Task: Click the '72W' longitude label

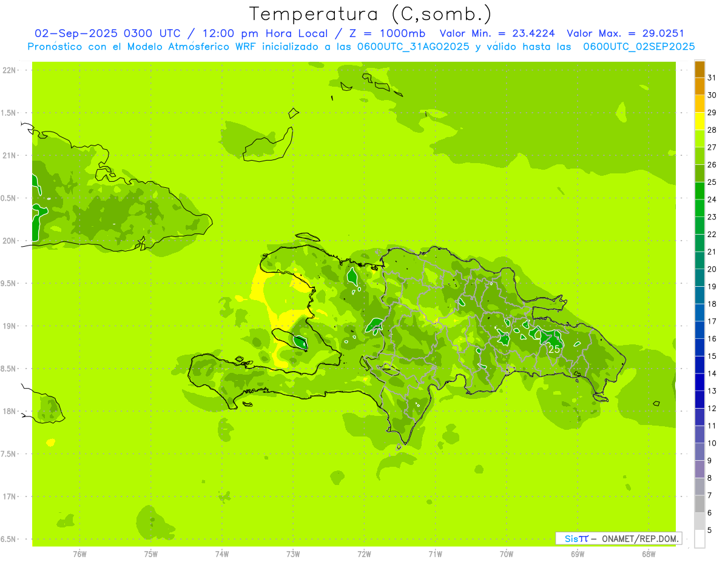Action: tap(364, 554)
